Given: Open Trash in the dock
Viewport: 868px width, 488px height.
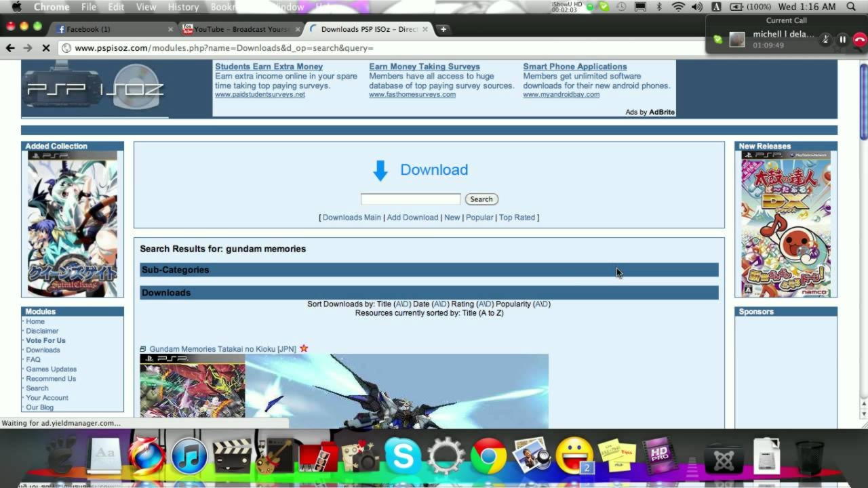Looking at the screenshot, I should pos(808,457).
